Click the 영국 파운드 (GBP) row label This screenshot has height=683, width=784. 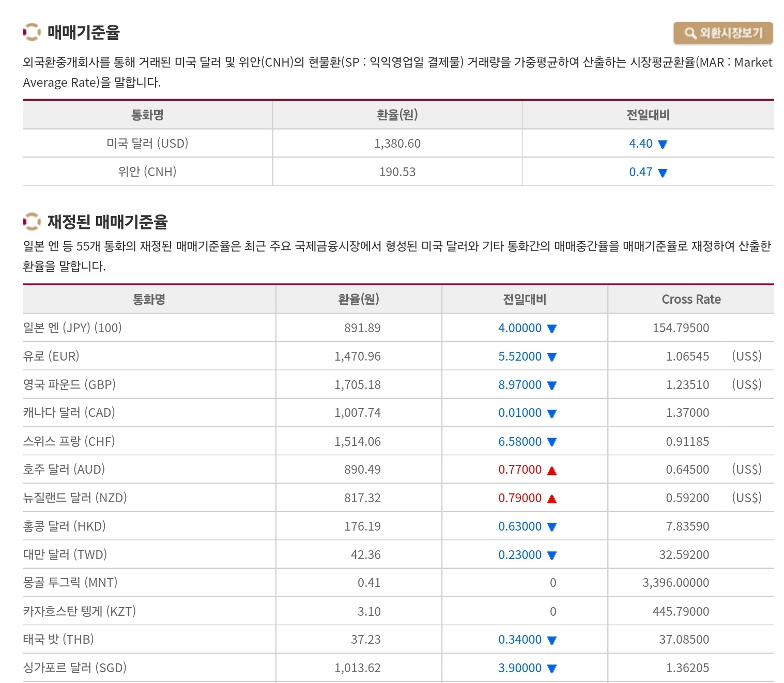(69, 384)
